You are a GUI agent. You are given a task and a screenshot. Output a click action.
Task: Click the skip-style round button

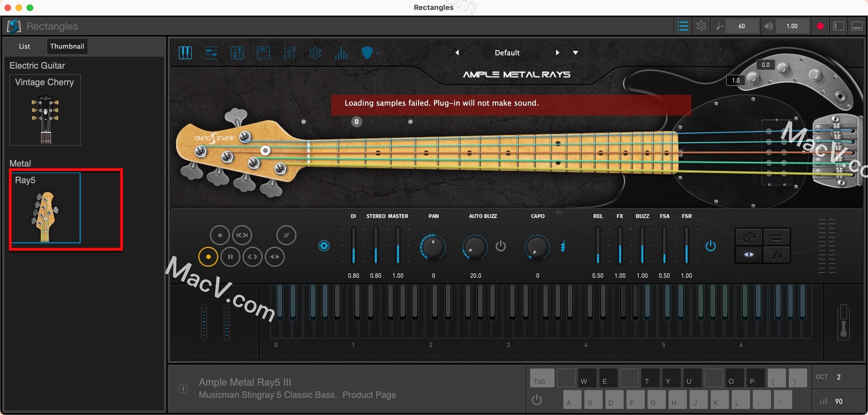coord(242,235)
